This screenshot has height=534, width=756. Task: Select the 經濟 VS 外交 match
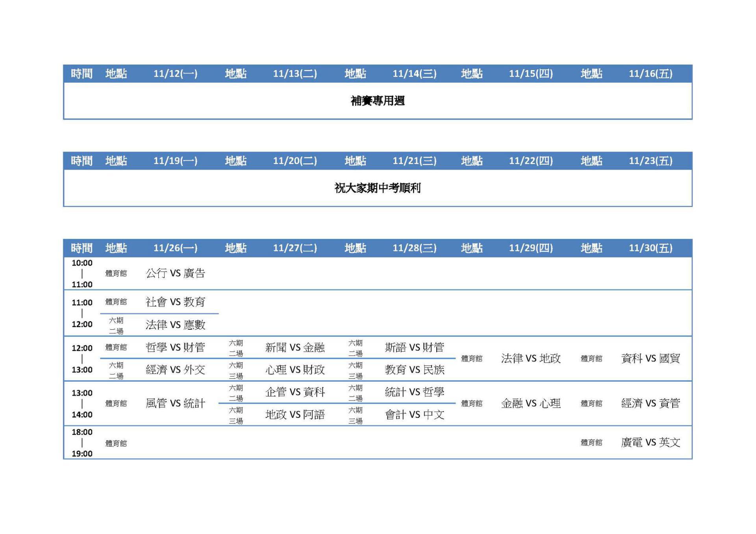[175, 370]
